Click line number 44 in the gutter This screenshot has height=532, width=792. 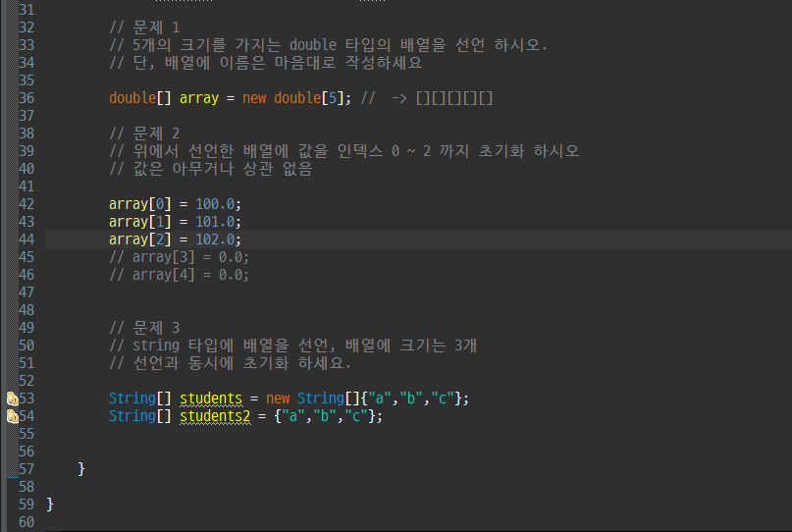[x=26, y=239]
